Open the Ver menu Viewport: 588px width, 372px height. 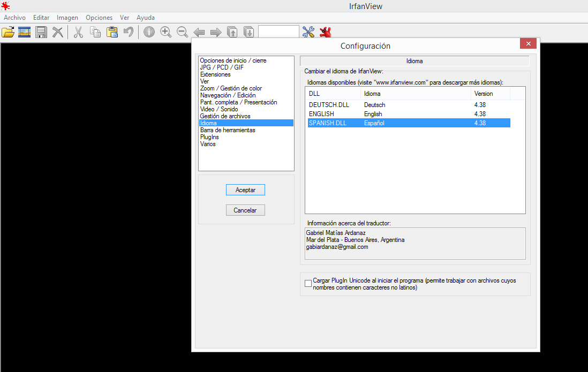click(x=124, y=18)
